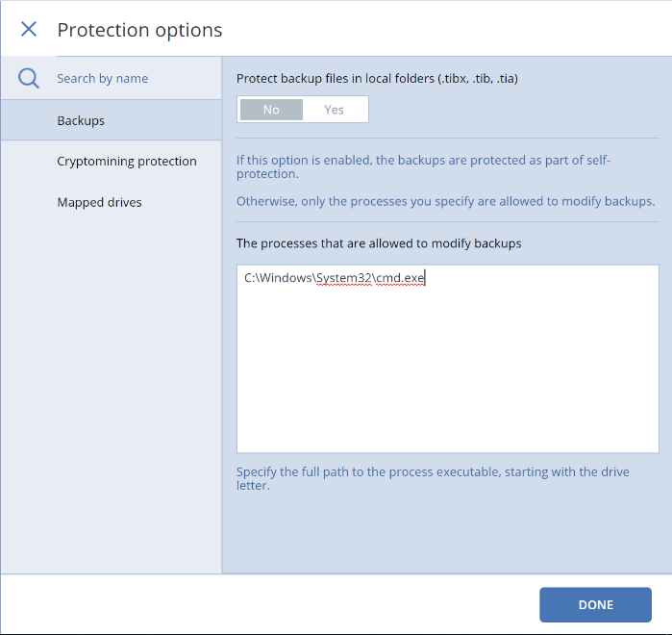672x635 pixels.
Task: Click the processes allowed to modify backups heading
Action: [x=379, y=243]
